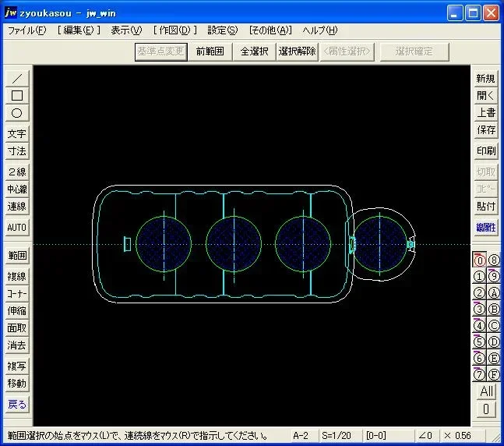Viewport: 504px width, 446px height.
Task: Open 線属性 line attributes
Action: (485, 228)
